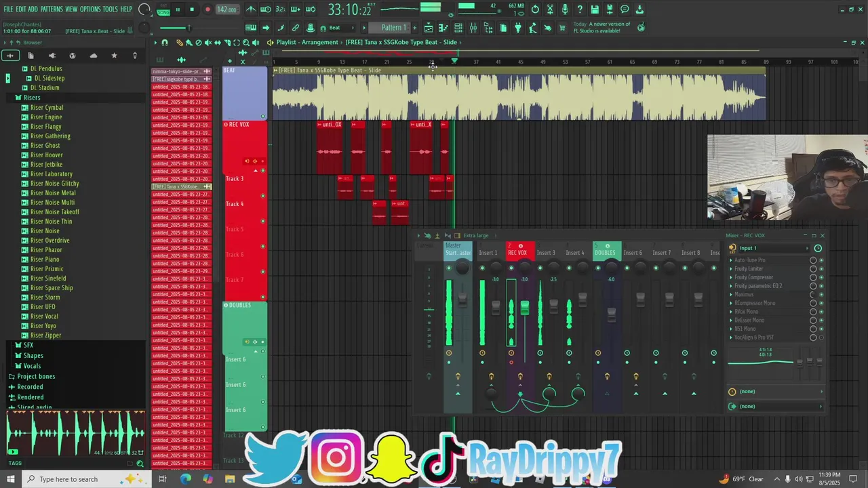868x488 pixels.
Task: Open the Channel rack icon
Action: tap(458, 28)
